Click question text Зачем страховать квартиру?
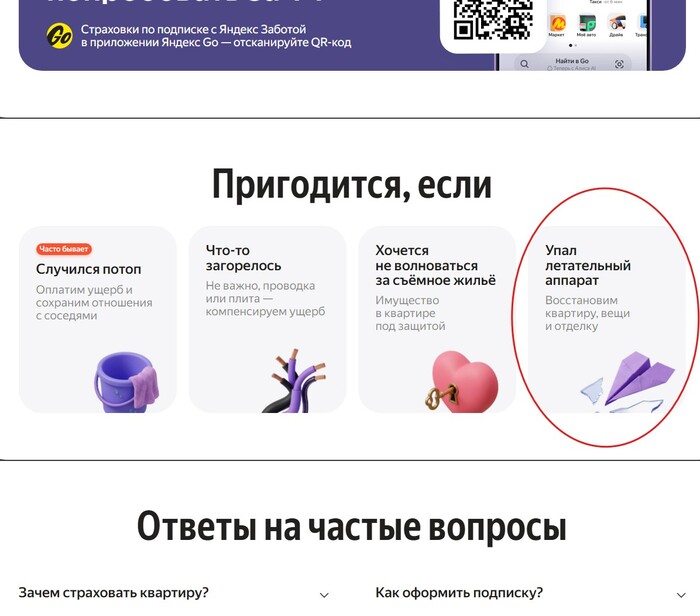The image size is (700, 616). coord(113,593)
